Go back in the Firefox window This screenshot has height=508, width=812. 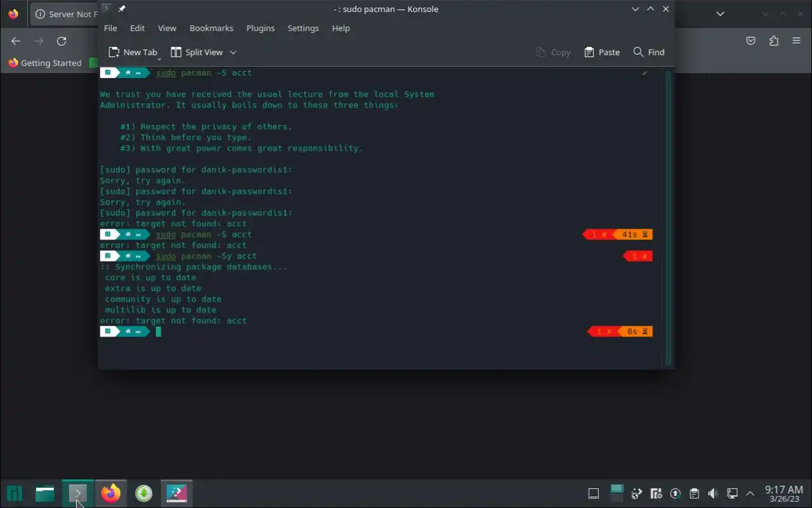[x=16, y=41]
